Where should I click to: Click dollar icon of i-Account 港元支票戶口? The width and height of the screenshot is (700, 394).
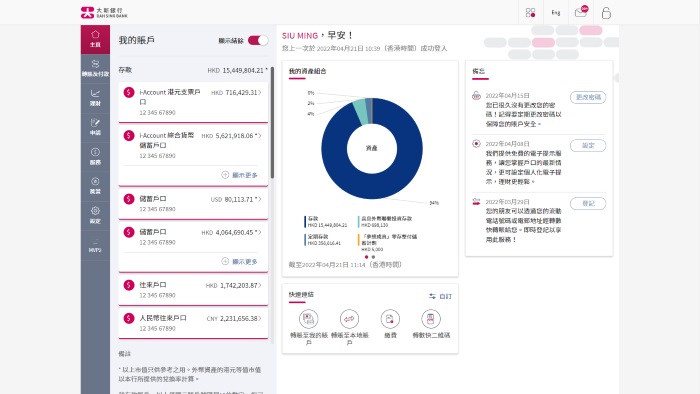[x=129, y=92]
